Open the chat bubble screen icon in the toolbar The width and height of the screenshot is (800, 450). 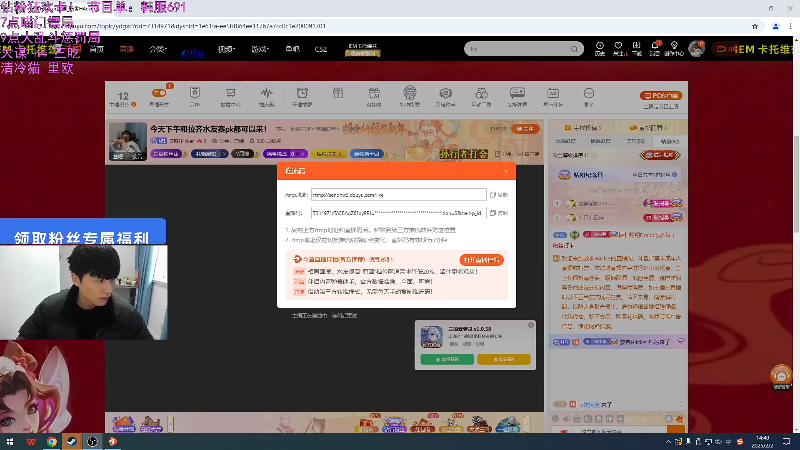click(517, 93)
